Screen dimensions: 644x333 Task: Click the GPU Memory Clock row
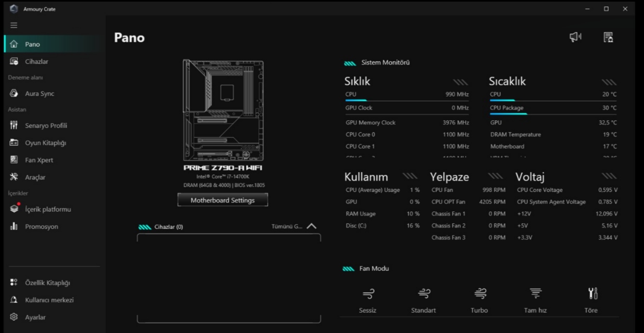pyautogui.click(x=407, y=122)
